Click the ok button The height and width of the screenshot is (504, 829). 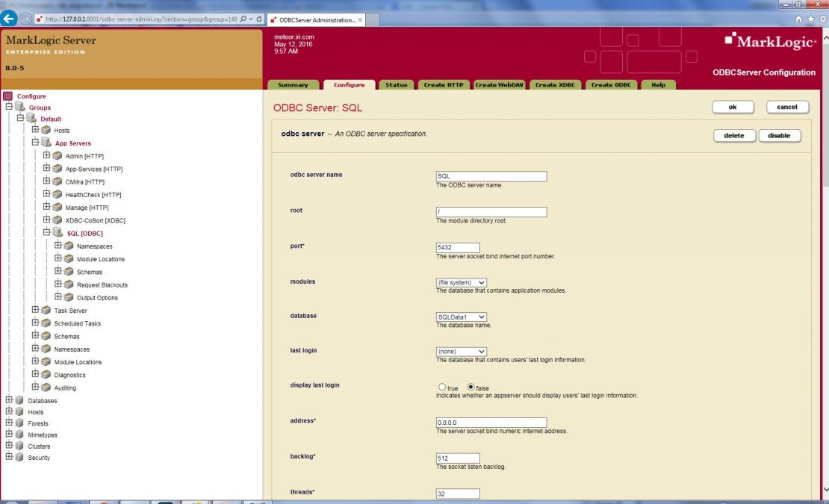tap(733, 107)
